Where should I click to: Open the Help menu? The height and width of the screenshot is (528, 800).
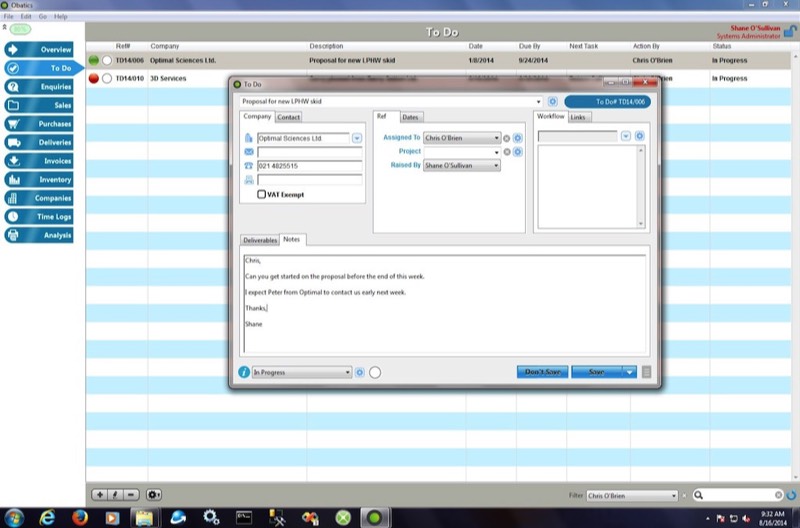click(61, 16)
